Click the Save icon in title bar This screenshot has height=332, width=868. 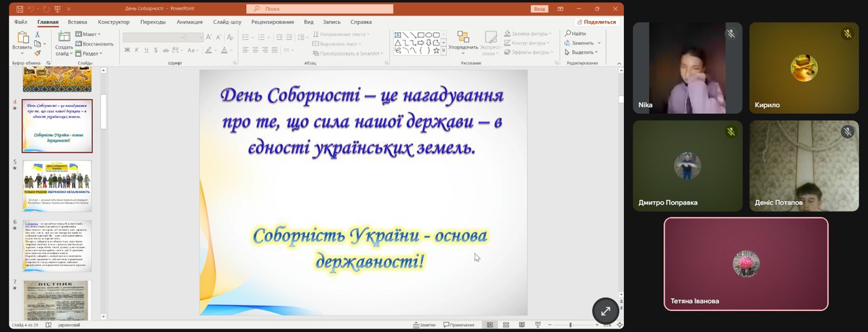coord(19,9)
